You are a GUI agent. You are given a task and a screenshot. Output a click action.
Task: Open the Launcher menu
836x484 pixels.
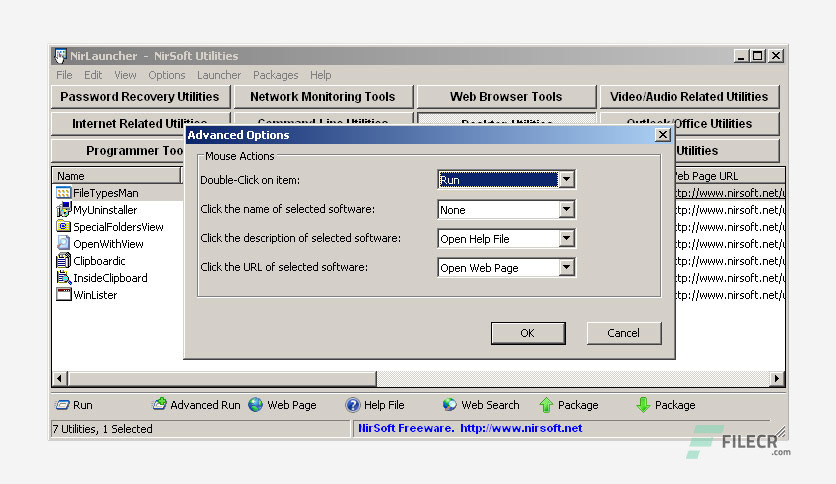[219, 75]
